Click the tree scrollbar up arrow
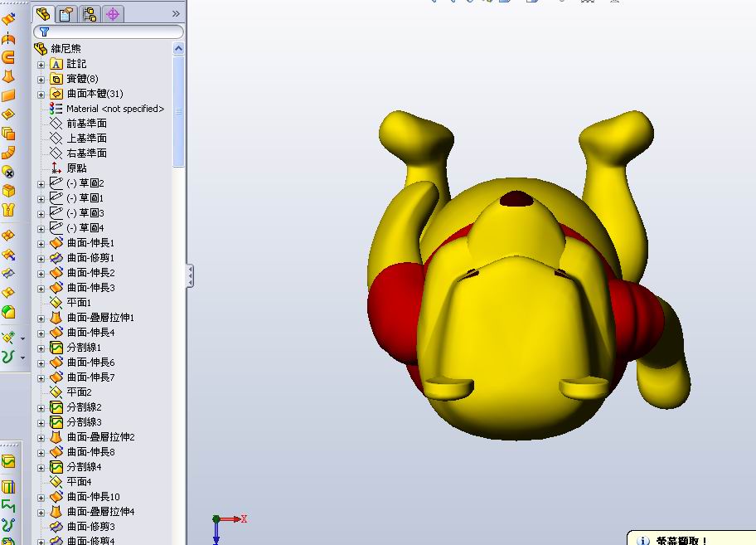756x545 pixels. (178, 48)
